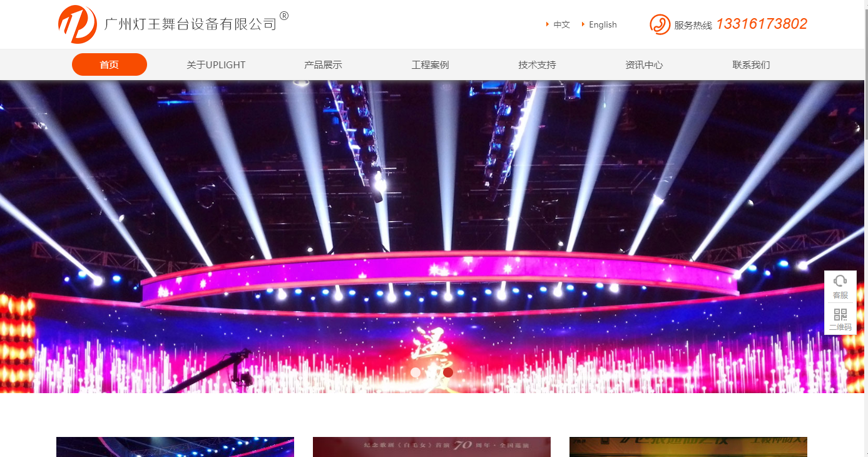This screenshot has height=457, width=868.
Task: Open the 关于UPLIGHT menu
Action: click(x=216, y=64)
